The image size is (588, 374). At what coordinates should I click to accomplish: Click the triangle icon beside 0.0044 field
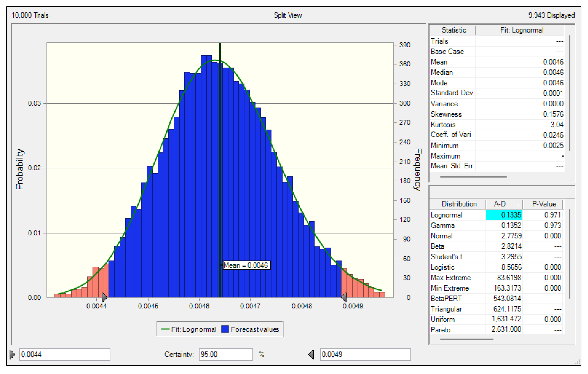tap(12, 354)
